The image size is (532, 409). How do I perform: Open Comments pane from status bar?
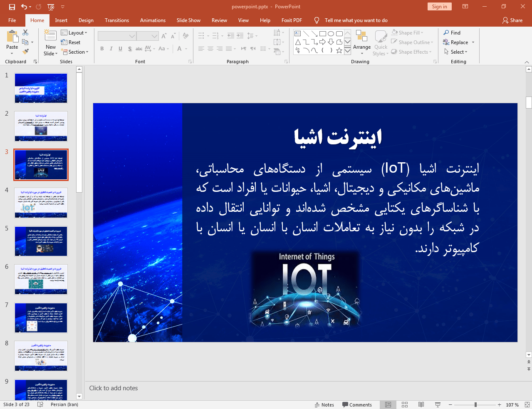coord(357,405)
